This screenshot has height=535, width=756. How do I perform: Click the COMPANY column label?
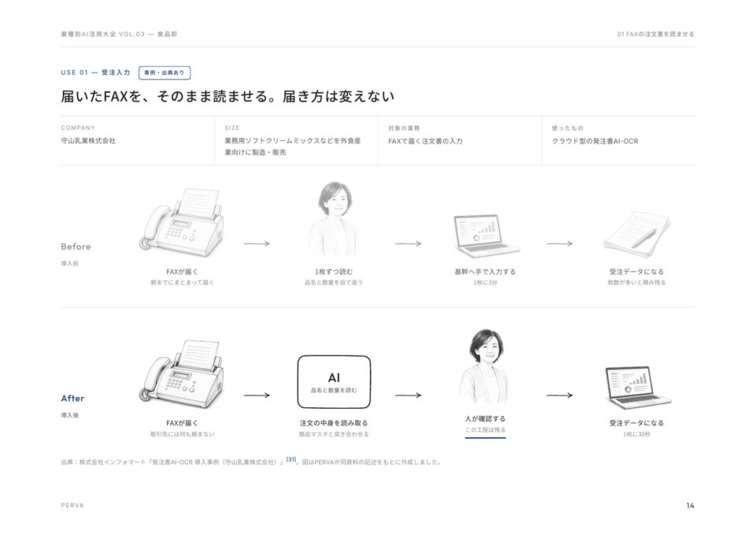[78, 128]
